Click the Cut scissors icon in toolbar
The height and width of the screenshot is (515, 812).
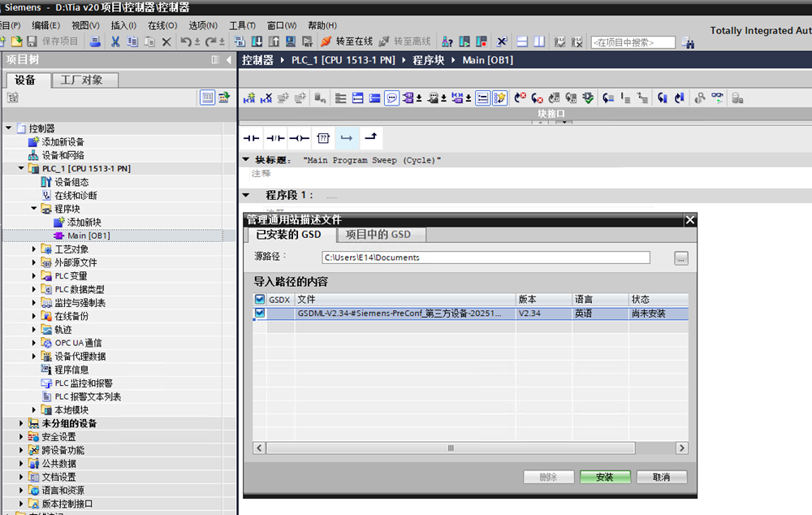[x=115, y=41]
